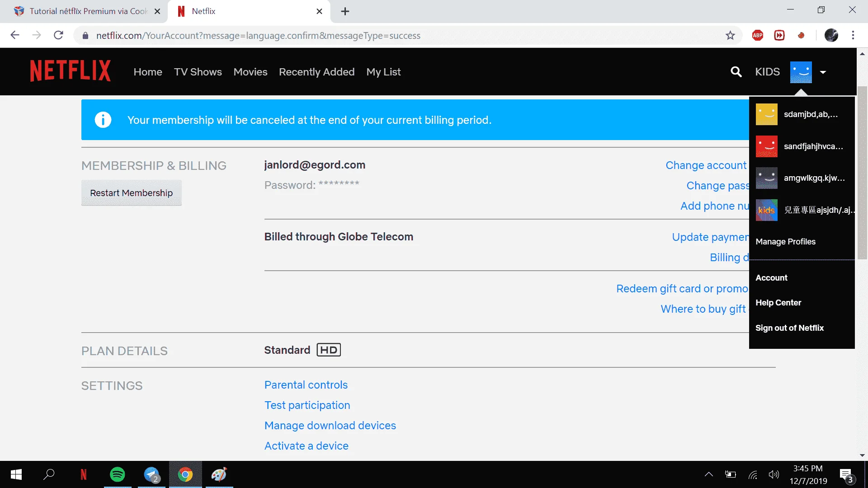Click the battery status tray icon
The image size is (868, 488).
click(731, 474)
